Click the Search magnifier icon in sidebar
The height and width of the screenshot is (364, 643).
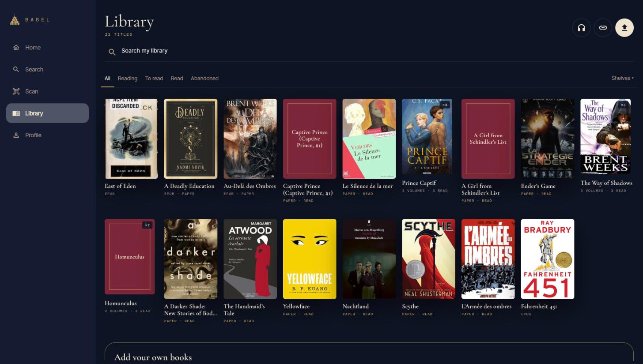[16, 69]
